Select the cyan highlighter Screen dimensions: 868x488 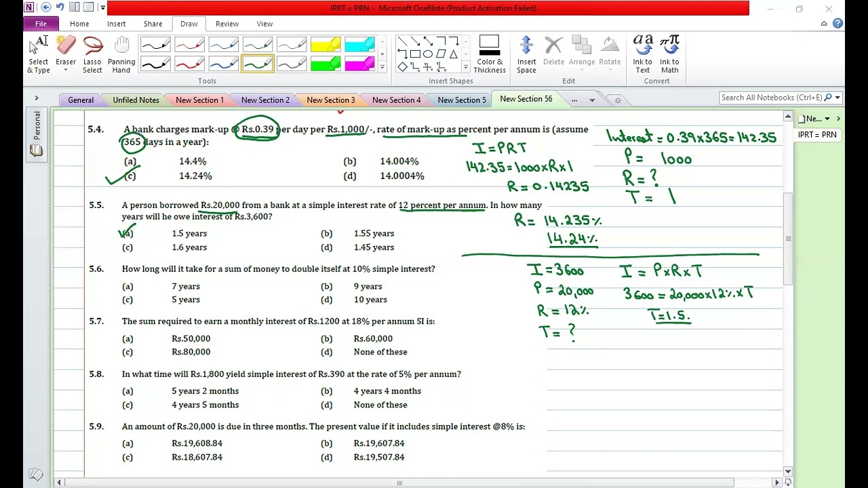(x=359, y=45)
